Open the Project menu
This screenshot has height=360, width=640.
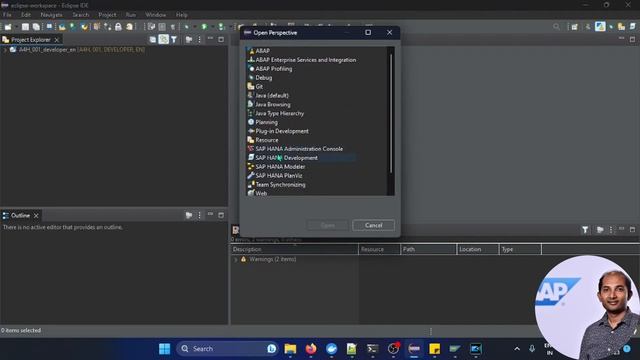click(x=107, y=15)
